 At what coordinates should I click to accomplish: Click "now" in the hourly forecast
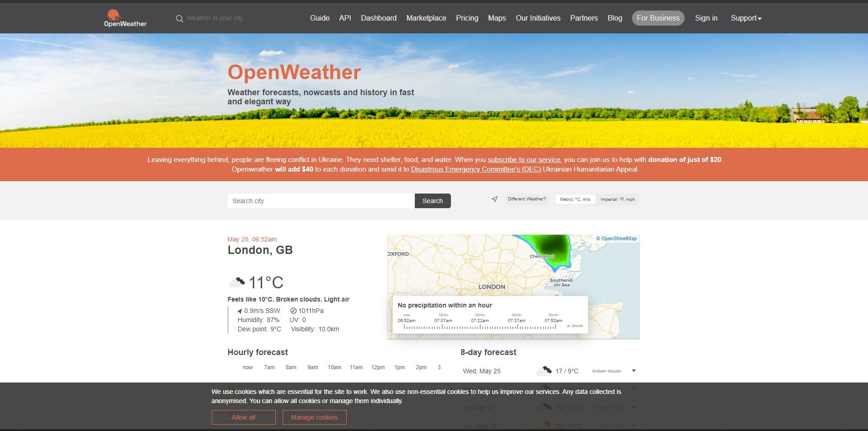[x=248, y=367]
